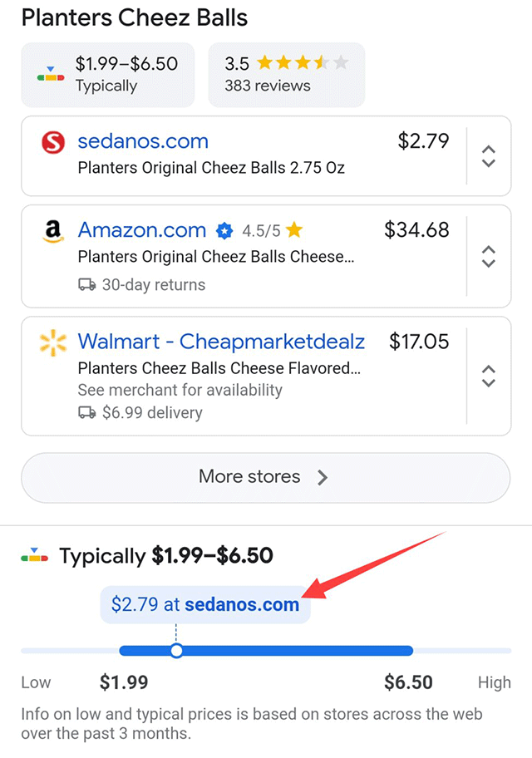Click the $34.68 Amazon price
This screenshot has width=532, height=758.
coord(416,230)
